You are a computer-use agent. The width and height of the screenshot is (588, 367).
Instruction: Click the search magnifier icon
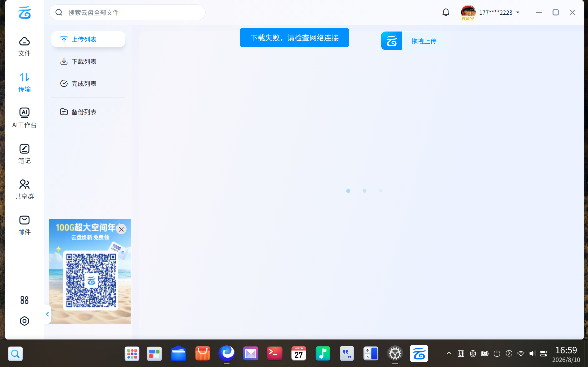pyautogui.click(x=59, y=12)
